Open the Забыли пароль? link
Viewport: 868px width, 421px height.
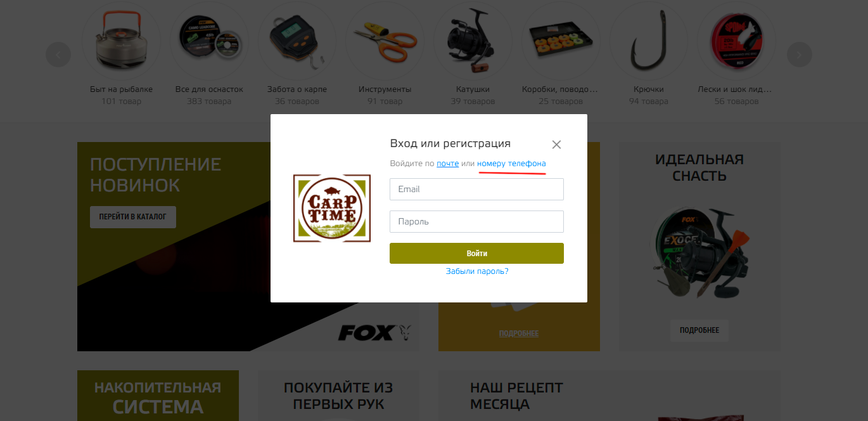(x=477, y=271)
